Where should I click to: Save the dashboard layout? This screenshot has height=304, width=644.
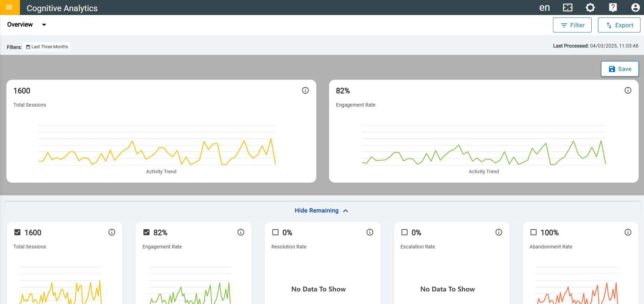pyautogui.click(x=620, y=69)
